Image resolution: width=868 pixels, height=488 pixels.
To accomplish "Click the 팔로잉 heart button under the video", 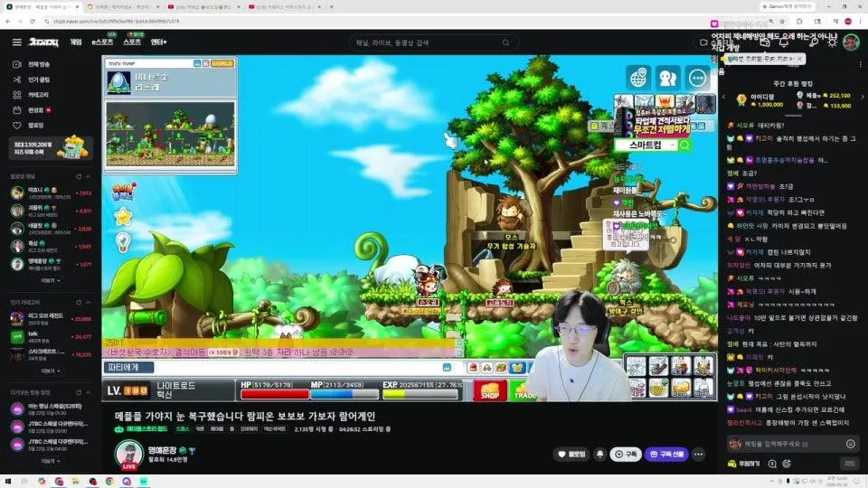I will click(x=571, y=455).
